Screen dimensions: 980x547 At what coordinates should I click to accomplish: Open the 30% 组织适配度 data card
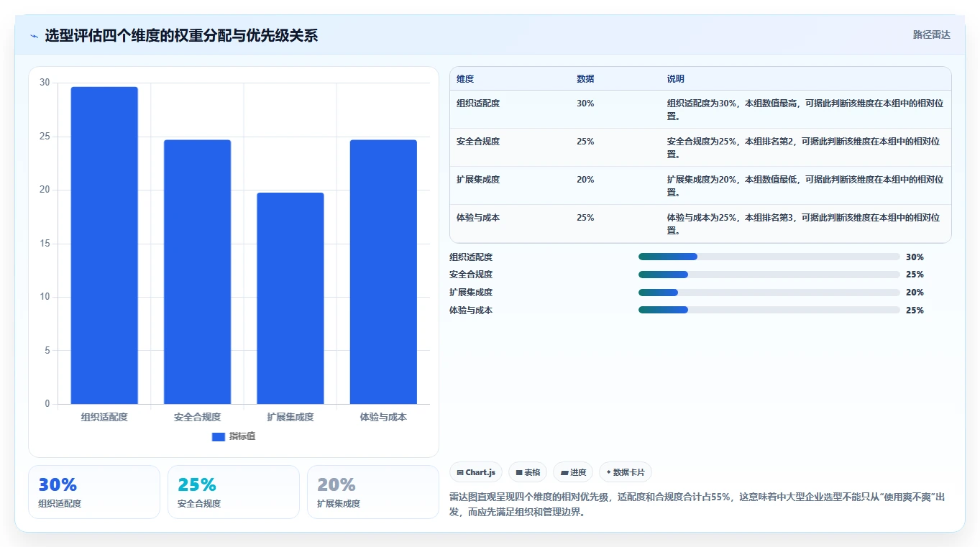pos(94,492)
